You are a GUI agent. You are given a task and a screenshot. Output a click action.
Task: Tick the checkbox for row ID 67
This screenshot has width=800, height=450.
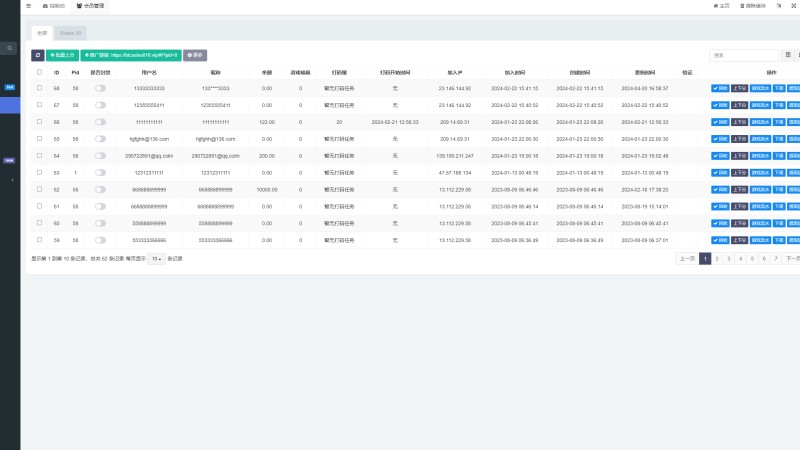tap(39, 105)
